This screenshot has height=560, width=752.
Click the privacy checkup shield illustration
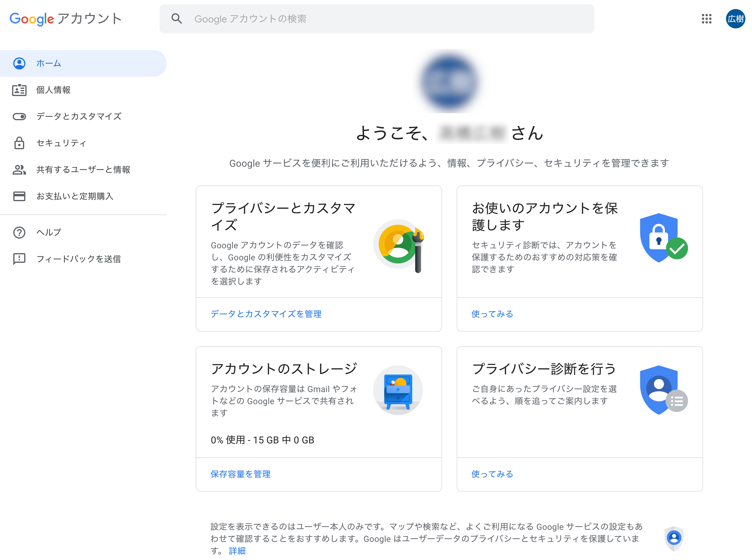click(x=663, y=390)
